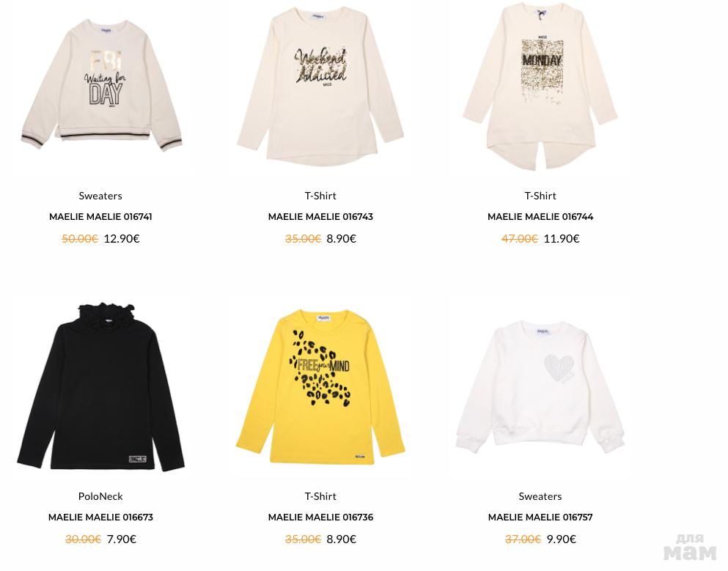The height and width of the screenshot is (571, 728).
Task: Click the MAELIE MAELIE 016741 product title
Action: click(x=100, y=217)
